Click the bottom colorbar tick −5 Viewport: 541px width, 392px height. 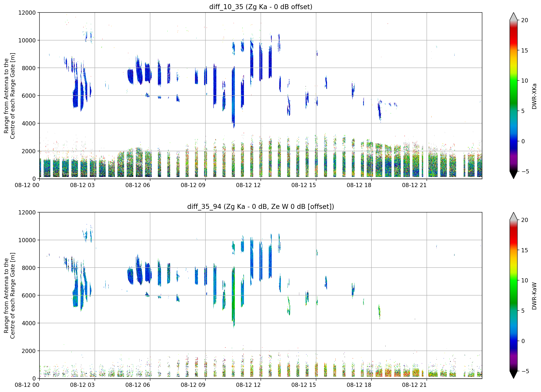coord(525,371)
